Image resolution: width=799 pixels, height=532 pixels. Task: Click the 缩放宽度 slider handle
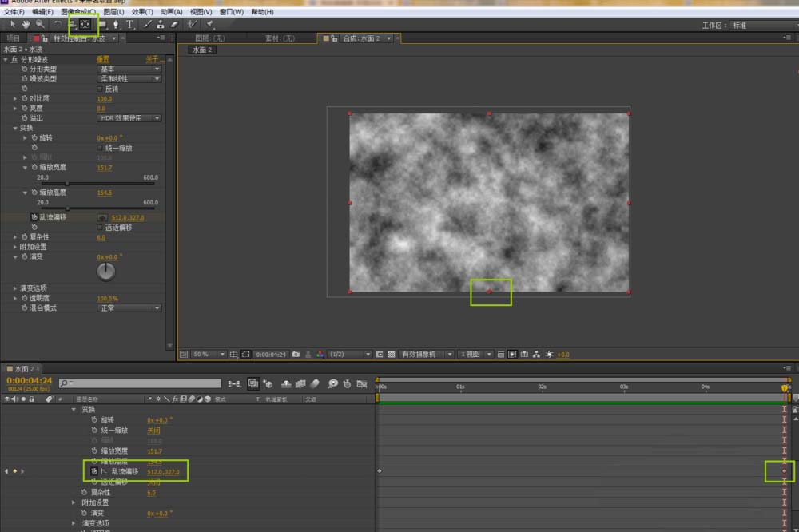pos(66,183)
